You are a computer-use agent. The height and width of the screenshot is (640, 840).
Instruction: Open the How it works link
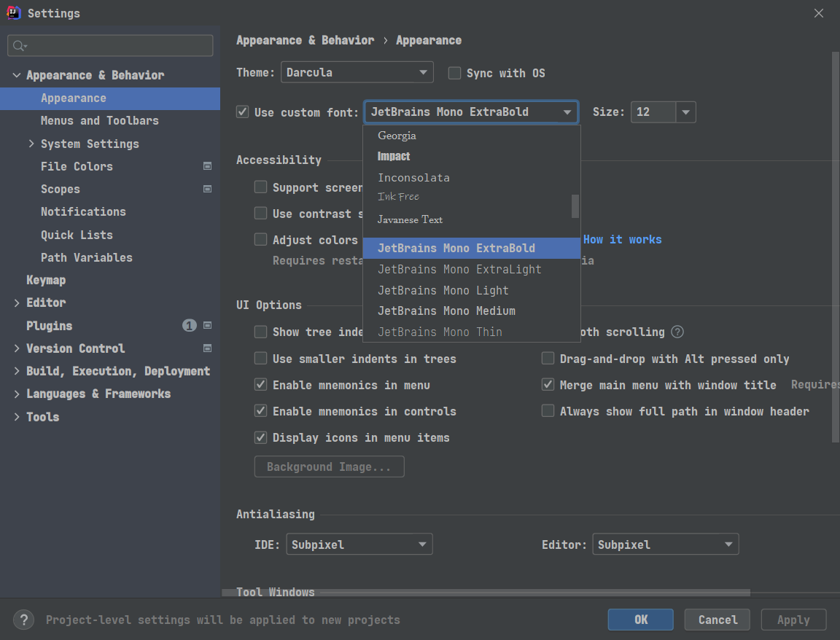622,239
